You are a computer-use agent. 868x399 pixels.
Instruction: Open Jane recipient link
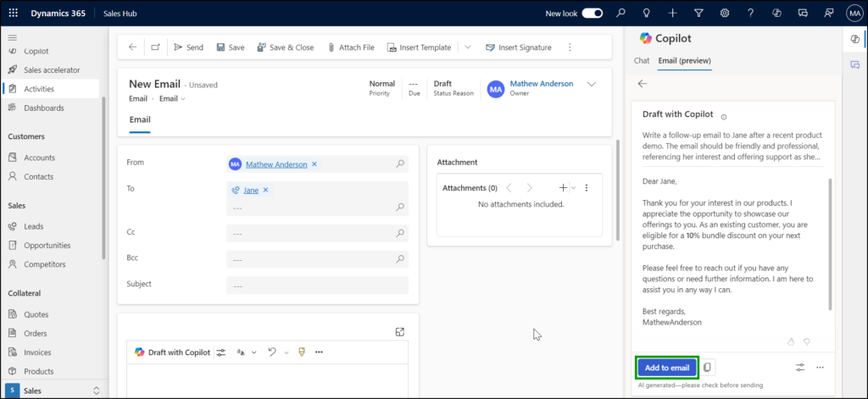[x=251, y=190]
